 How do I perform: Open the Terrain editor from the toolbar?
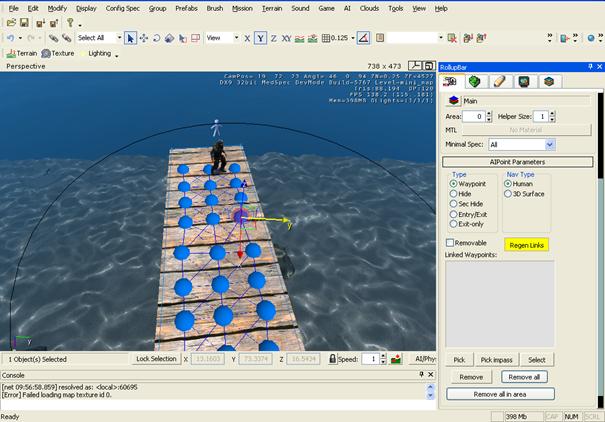tap(22, 54)
